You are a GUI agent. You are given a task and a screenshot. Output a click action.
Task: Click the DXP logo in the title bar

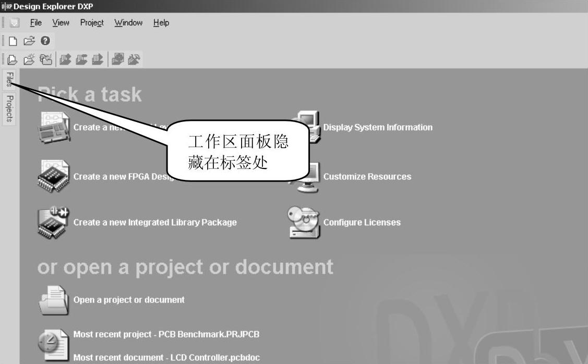tap(7, 6)
